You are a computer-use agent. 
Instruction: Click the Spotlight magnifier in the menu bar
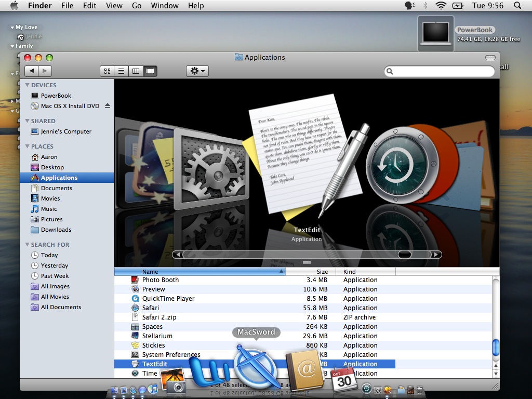click(517, 6)
